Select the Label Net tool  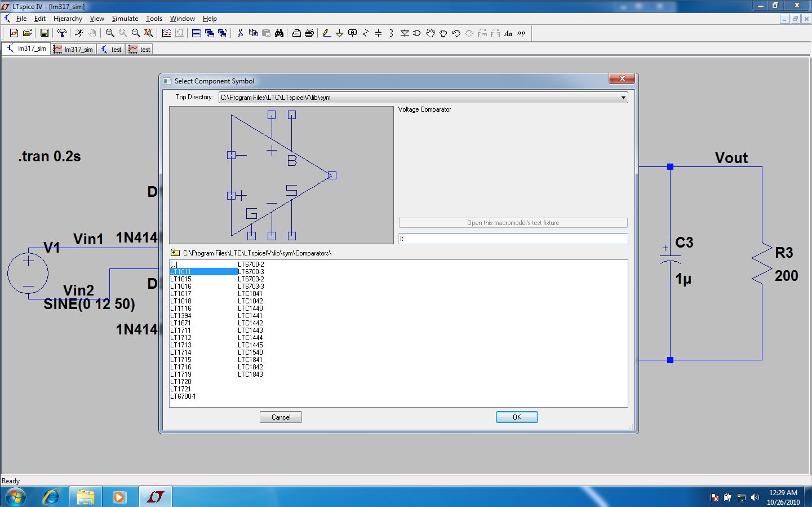(x=353, y=33)
